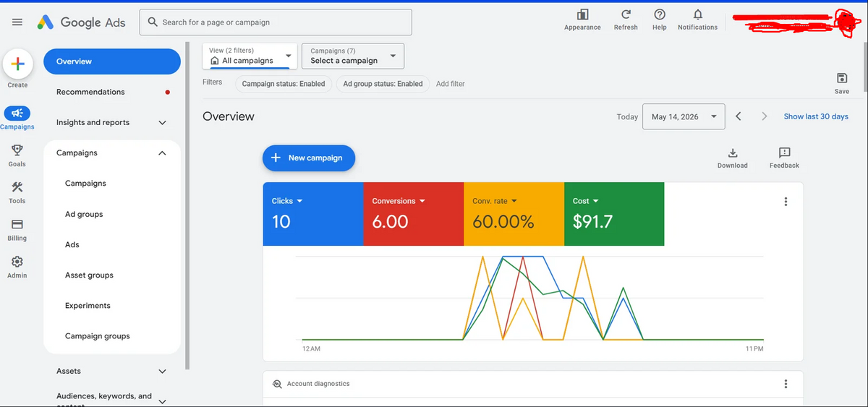Click Ad group status: Enabled filter chip
The image size is (868, 407).
383,84
